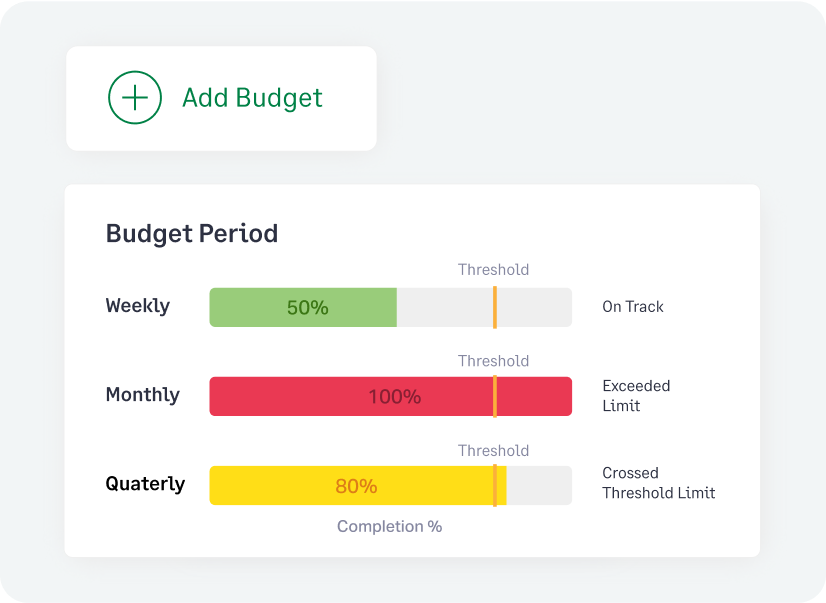826x603 pixels.
Task: Click the plus icon in Add Budget
Action: tap(135, 97)
